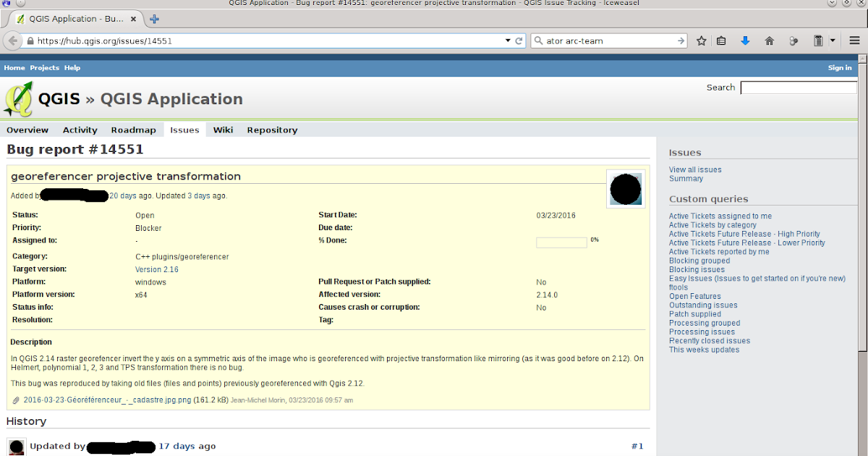Switch to the Repository tab
Screen dimensions: 868x456
tap(272, 130)
